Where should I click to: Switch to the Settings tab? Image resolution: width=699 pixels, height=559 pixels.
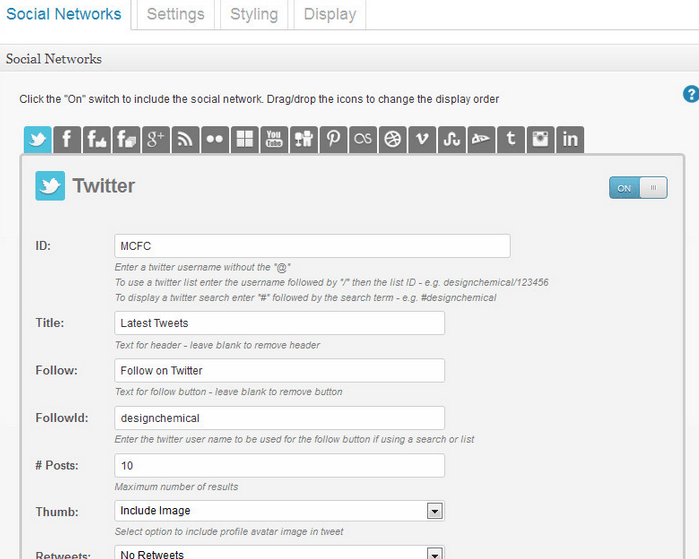176,14
